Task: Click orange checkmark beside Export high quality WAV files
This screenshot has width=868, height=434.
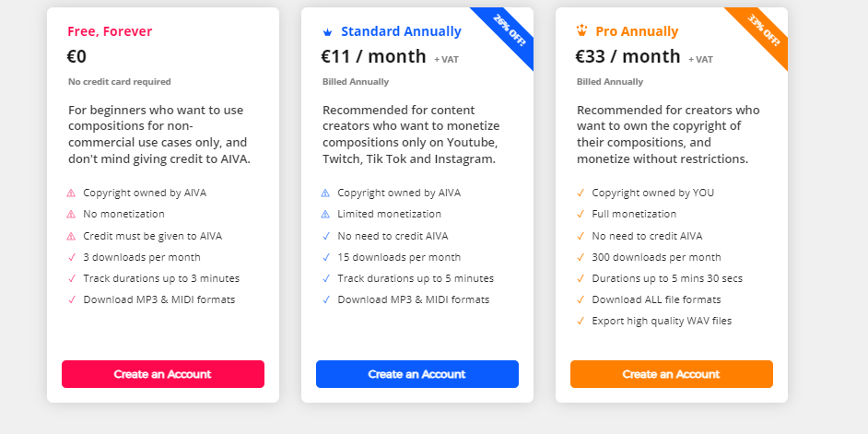Action: pyautogui.click(x=581, y=321)
